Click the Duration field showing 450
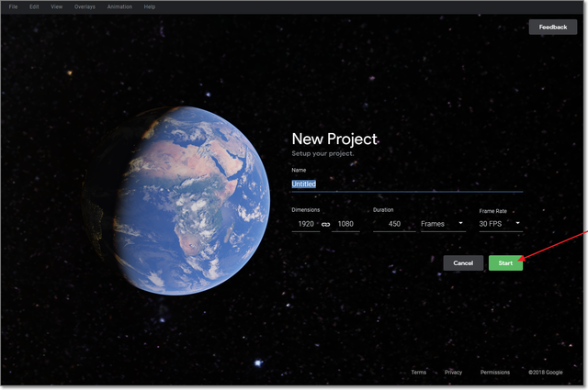Screen dimensions: 588x390 (393, 224)
